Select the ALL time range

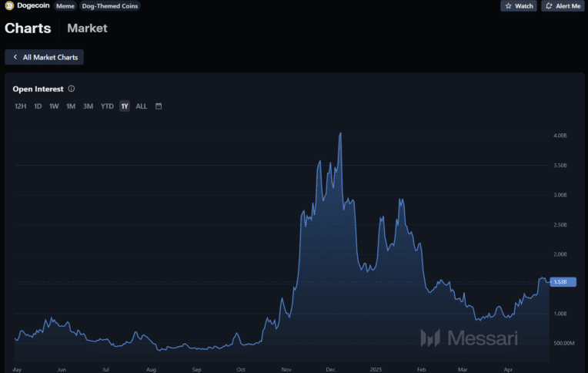(142, 106)
